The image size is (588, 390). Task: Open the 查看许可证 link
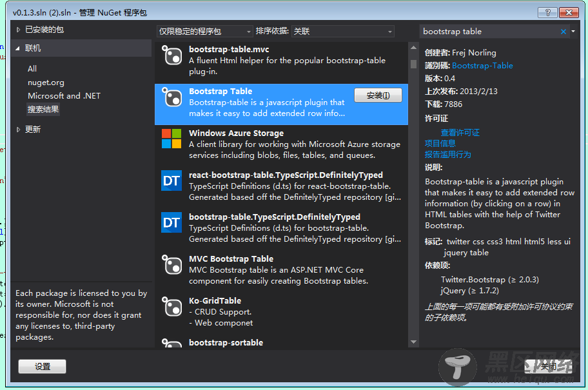[460, 132]
